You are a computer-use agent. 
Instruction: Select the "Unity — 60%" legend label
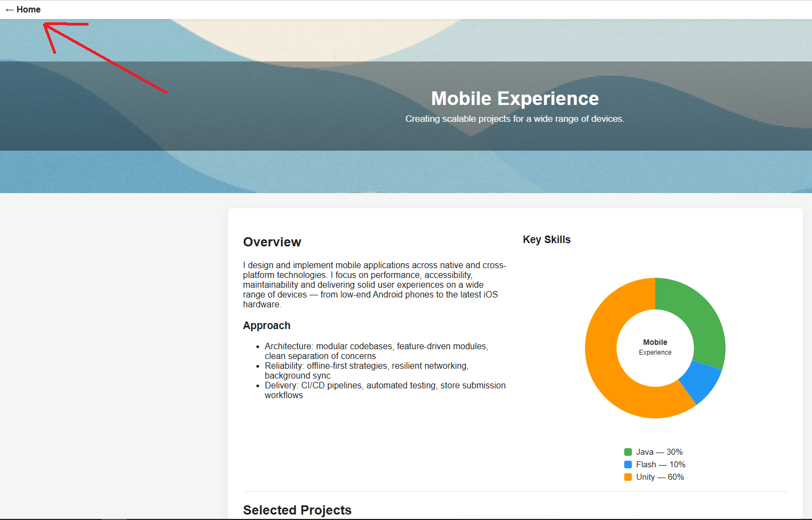pyautogui.click(x=660, y=477)
